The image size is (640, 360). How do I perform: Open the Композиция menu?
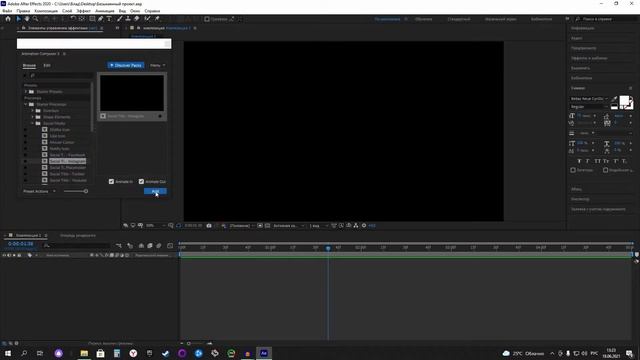46,11
